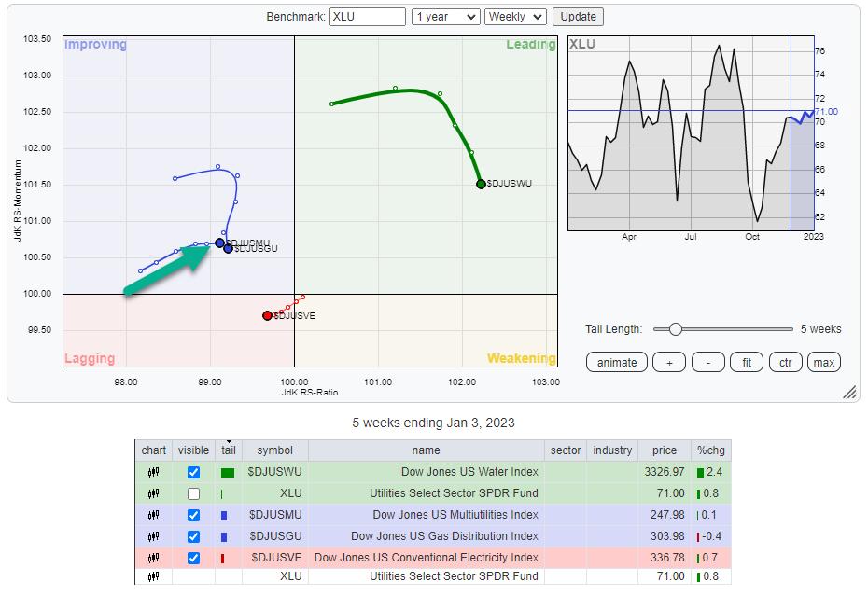Click the sort arrow above tail column
The width and height of the screenshot is (868, 596).
(229, 441)
